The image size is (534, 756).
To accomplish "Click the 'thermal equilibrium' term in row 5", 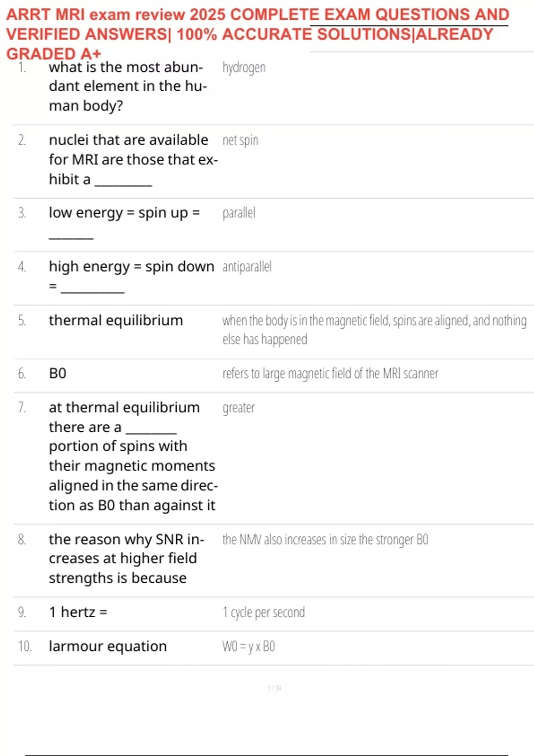I will (116, 320).
